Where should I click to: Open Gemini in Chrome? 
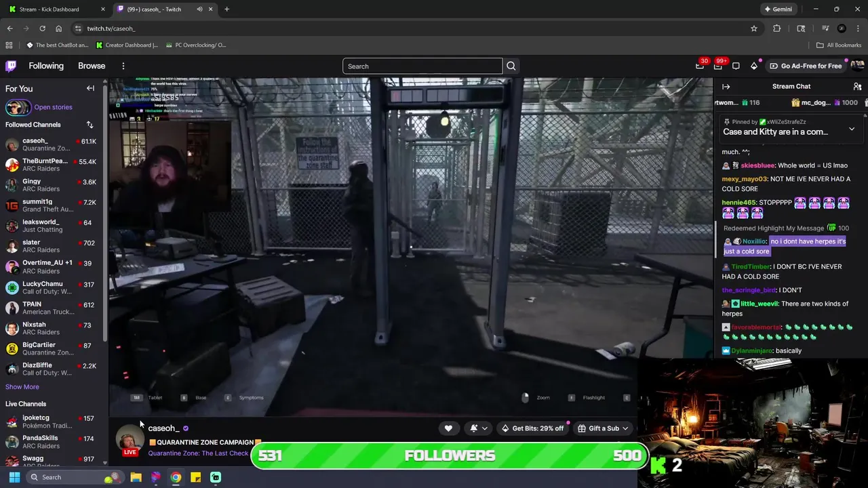[x=778, y=9]
